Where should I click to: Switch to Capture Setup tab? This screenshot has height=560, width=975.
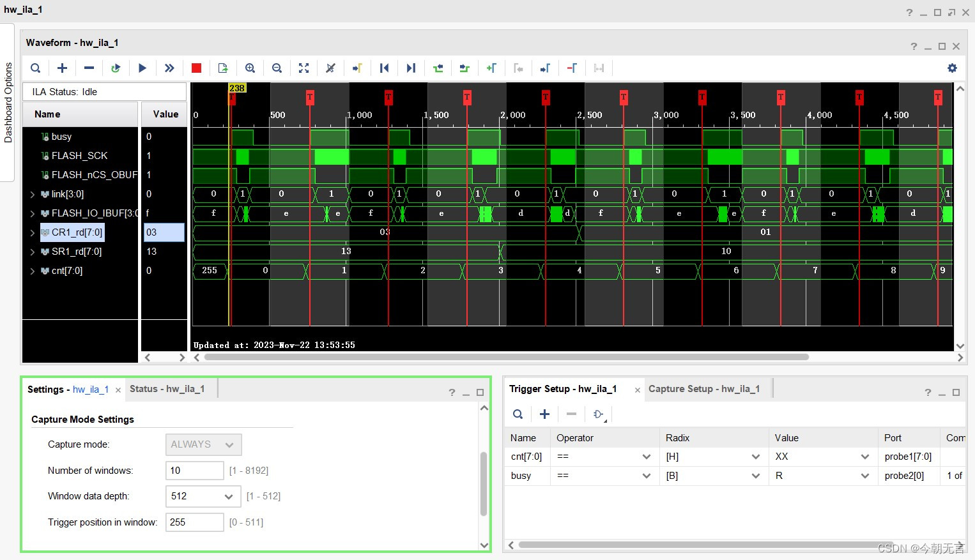(704, 389)
